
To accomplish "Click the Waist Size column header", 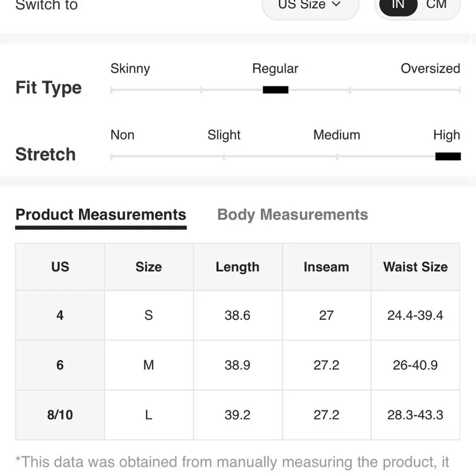I will coord(415,267).
